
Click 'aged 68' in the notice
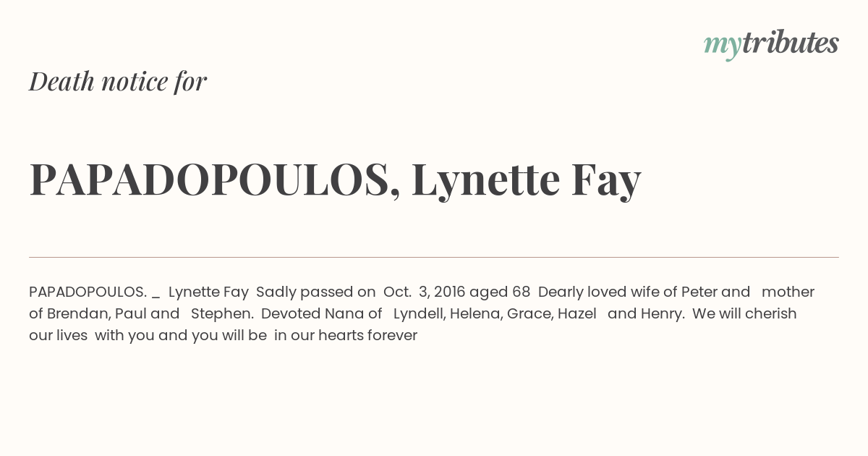tap(500, 292)
